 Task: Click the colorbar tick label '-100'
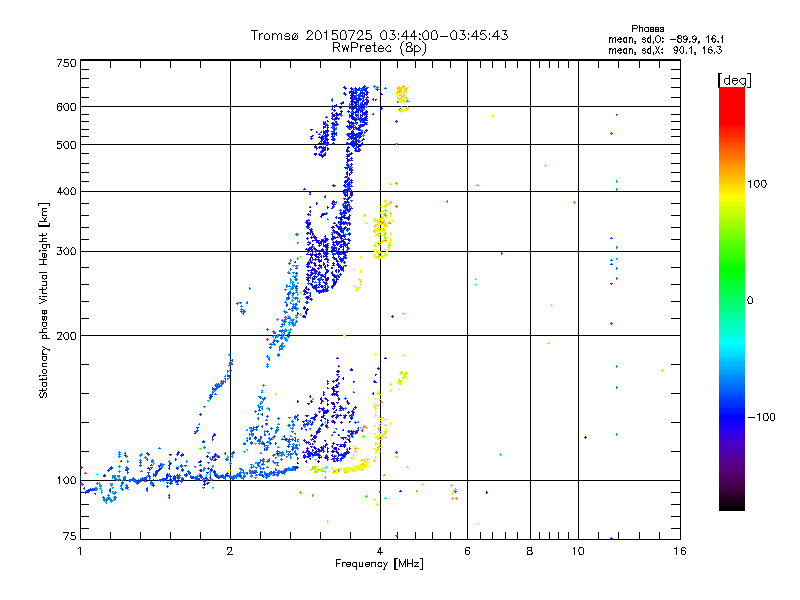click(761, 417)
